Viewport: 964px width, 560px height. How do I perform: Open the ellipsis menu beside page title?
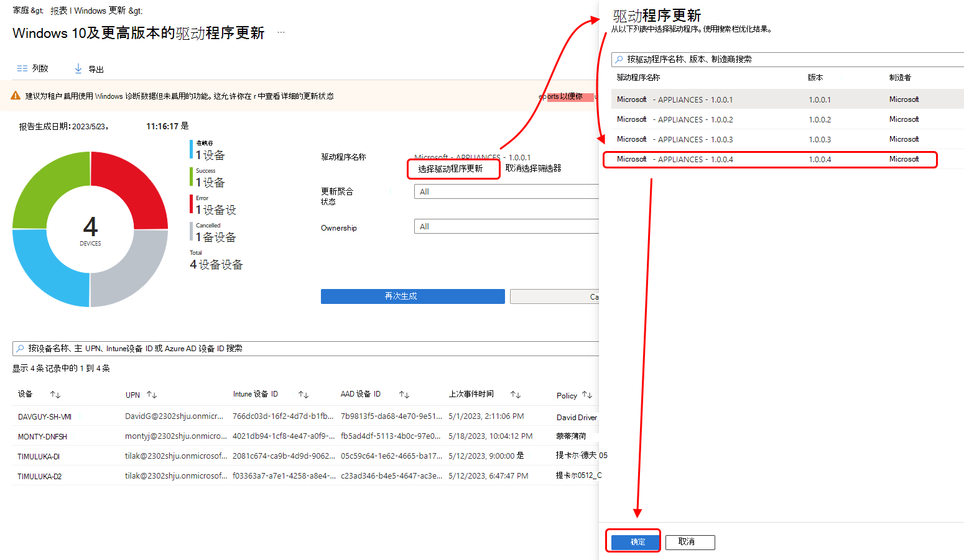tap(281, 32)
